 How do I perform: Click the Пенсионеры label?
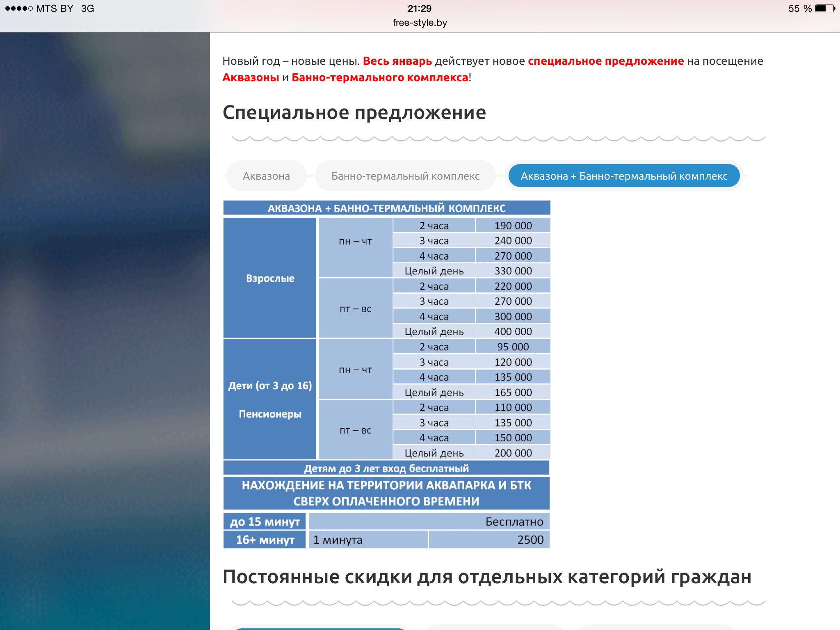point(270,414)
